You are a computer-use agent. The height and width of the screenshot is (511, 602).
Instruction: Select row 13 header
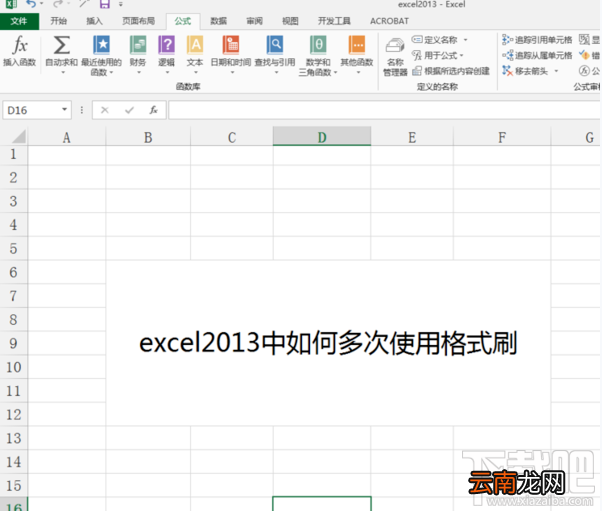[14, 438]
